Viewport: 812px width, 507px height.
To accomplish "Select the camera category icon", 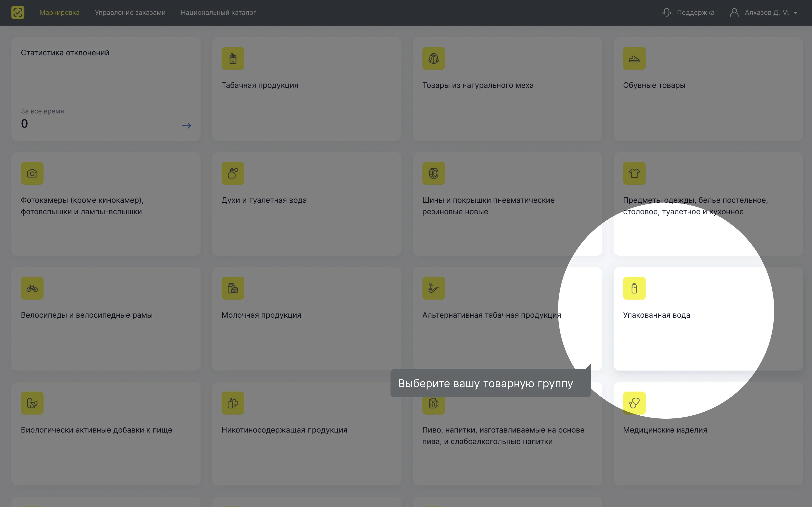I will [x=32, y=173].
